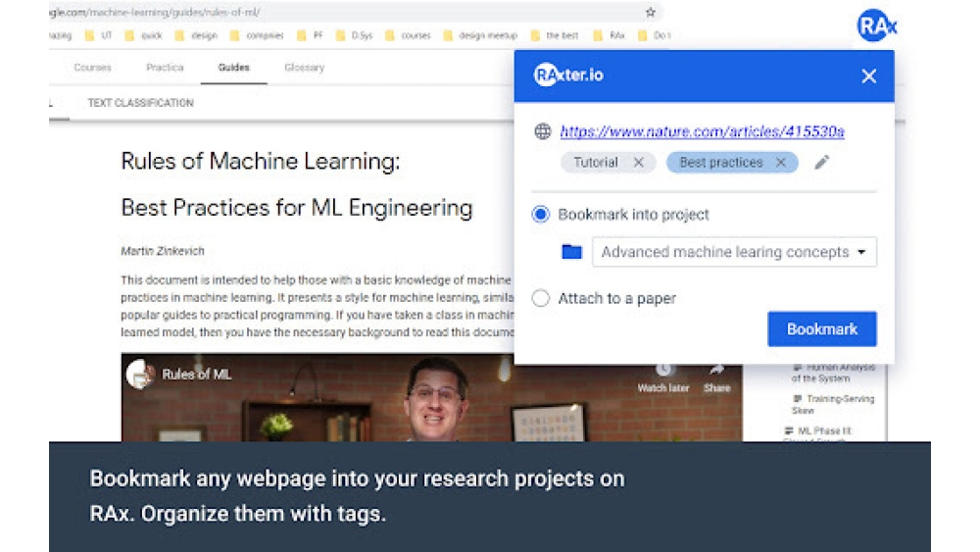Click the Watch later clock icon on video

click(664, 370)
